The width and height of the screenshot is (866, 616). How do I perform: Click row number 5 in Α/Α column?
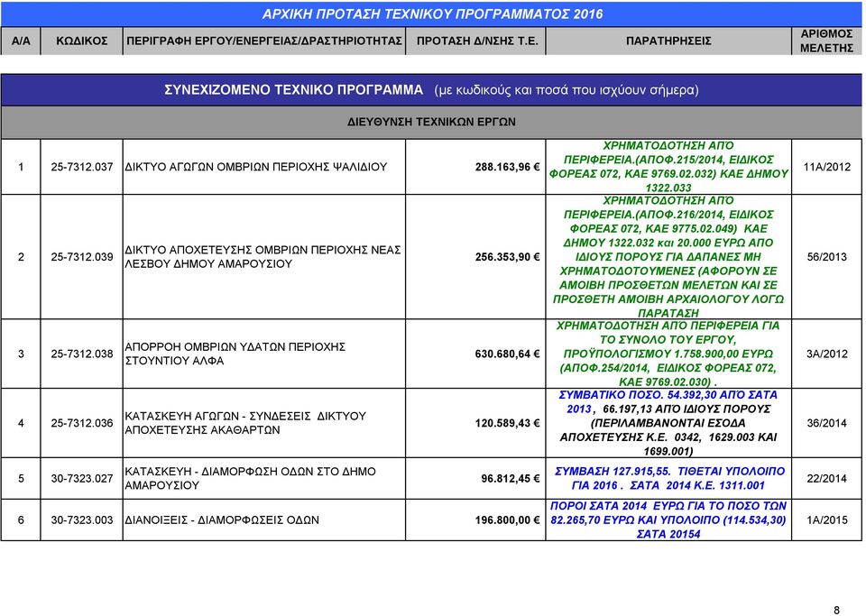pyautogui.click(x=21, y=479)
